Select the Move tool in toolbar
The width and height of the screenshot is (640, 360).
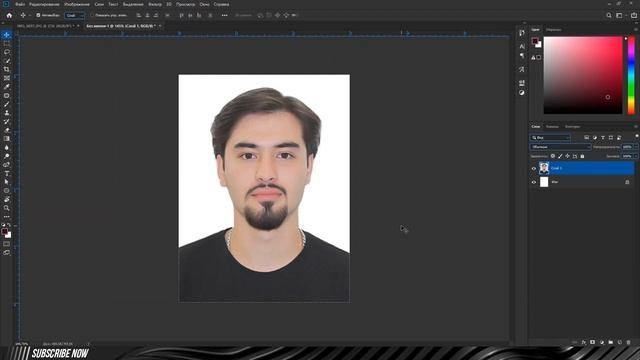[x=7, y=35]
